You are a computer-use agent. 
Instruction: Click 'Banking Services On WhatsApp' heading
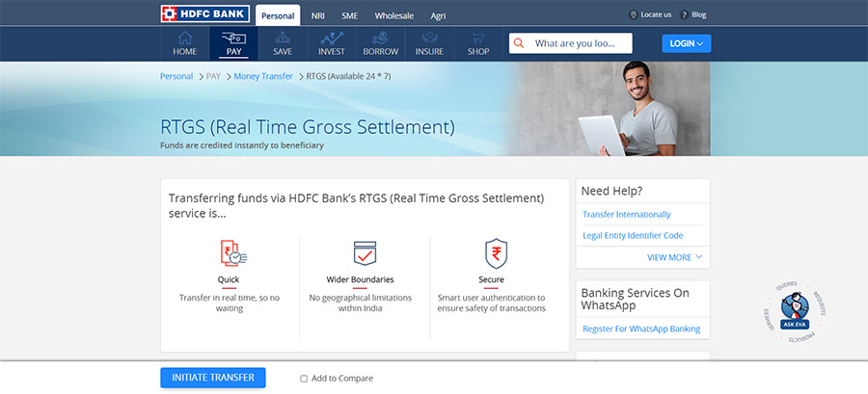point(635,299)
